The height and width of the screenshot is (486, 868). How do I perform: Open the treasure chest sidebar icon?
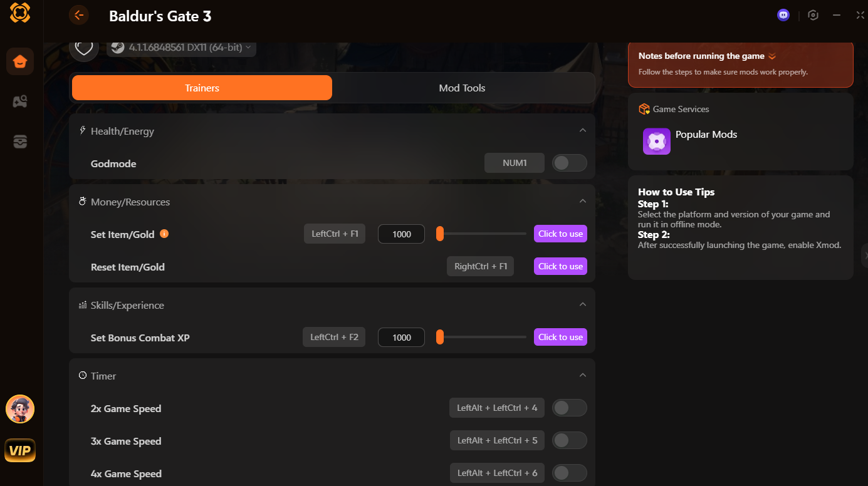[x=20, y=142]
